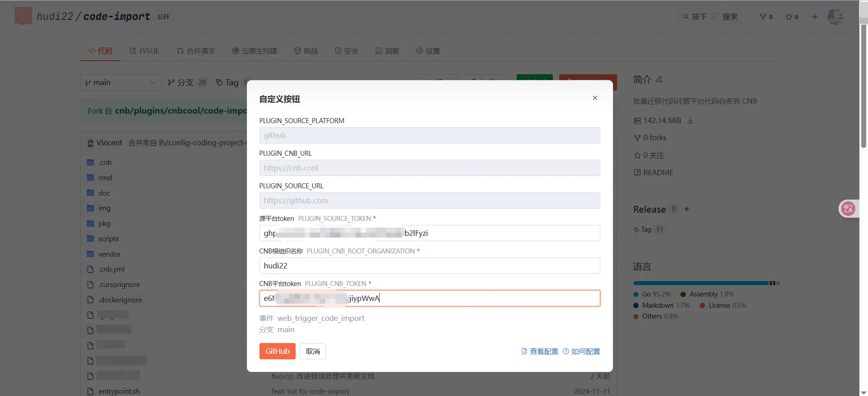Open the vendor folder
Image resolution: width=868 pixels, height=396 pixels.
point(109,254)
